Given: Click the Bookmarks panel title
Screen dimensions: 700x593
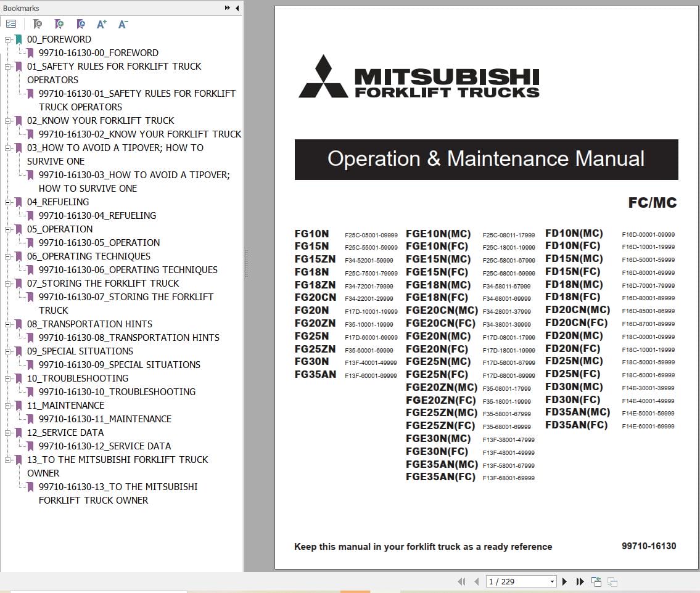Looking at the screenshot, I should coord(21,8).
